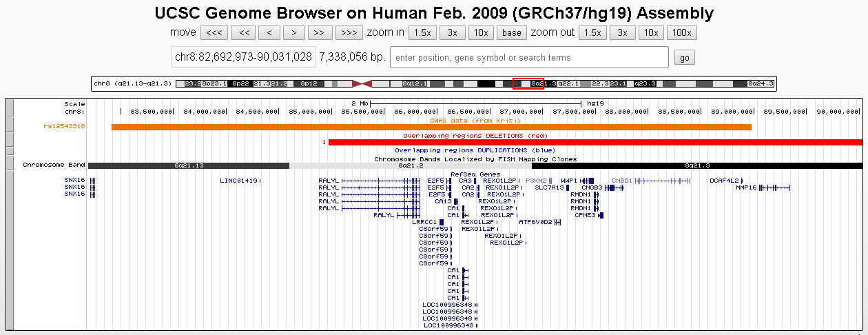Click the red box on chromosome ideogram
The height and width of the screenshot is (335, 868).
coord(528,83)
